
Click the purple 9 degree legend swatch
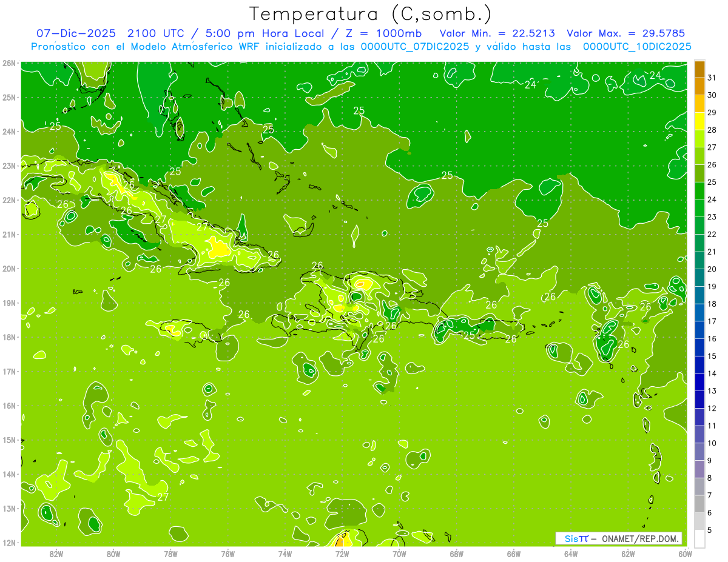pyautogui.click(x=699, y=469)
